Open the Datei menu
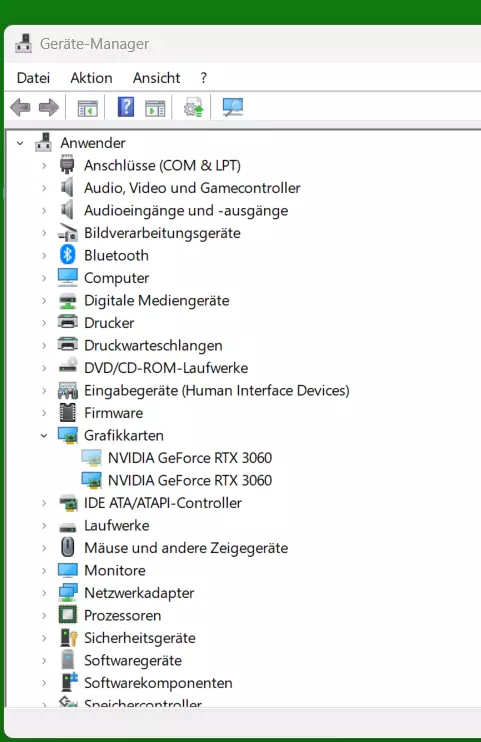This screenshot has height=742, width=481. coord(33,78)
